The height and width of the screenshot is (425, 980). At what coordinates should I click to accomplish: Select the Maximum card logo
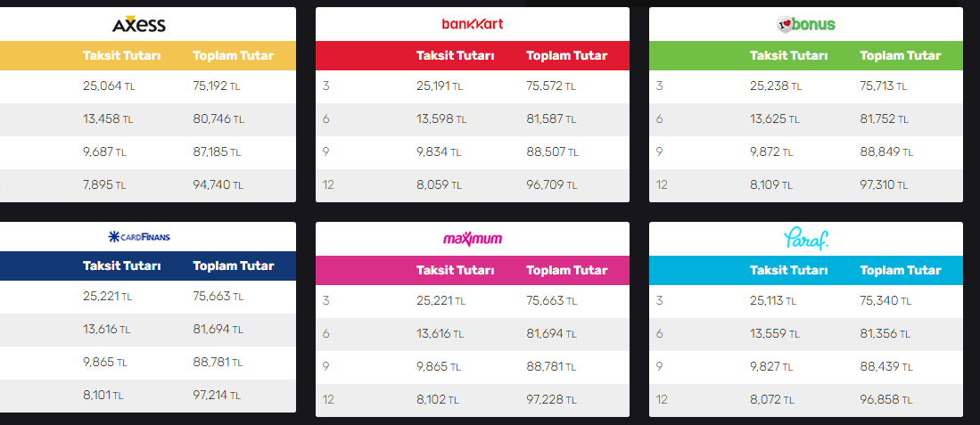click(x=473, y=238)
